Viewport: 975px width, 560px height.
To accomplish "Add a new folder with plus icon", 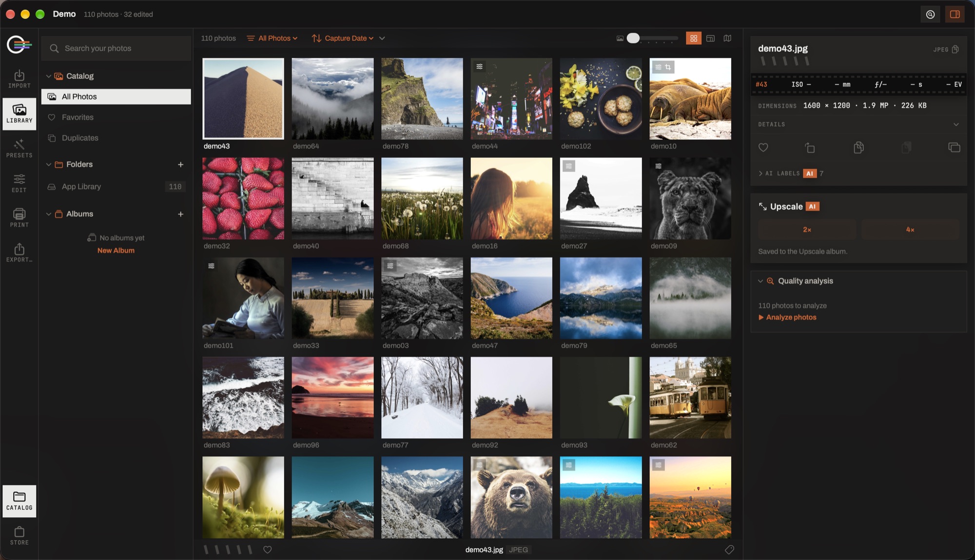I will click(x=180, y=165).
